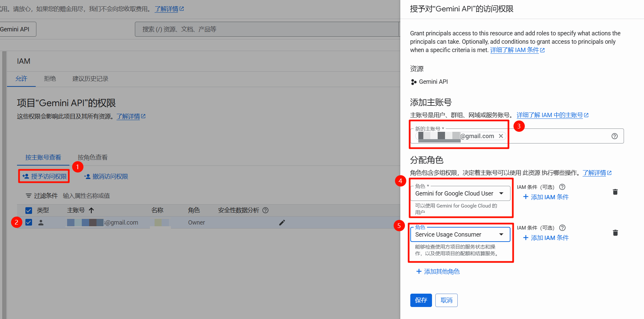Toggle the select-all checkbox in table header
Screen dimensions: 644x319
click(29, 210)
